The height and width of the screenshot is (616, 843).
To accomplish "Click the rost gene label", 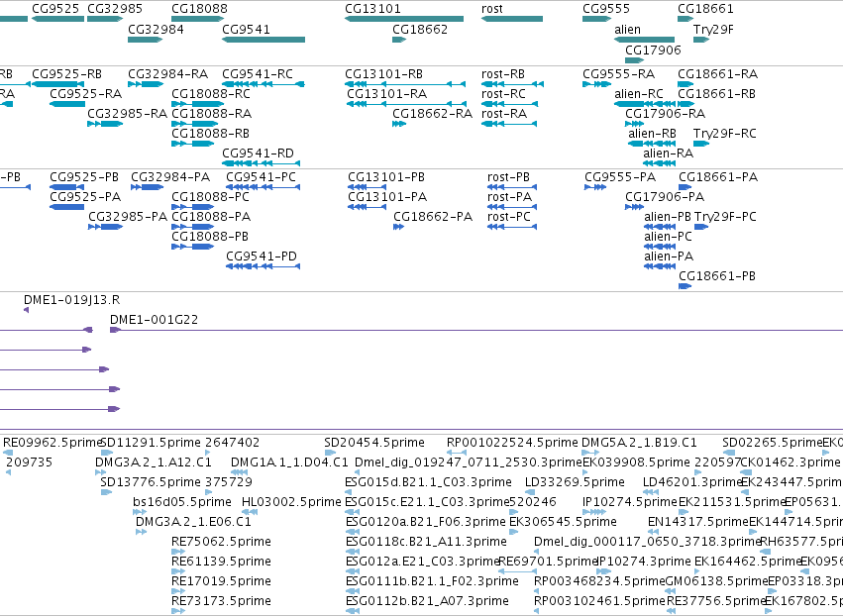I will [x=492, y=9].
